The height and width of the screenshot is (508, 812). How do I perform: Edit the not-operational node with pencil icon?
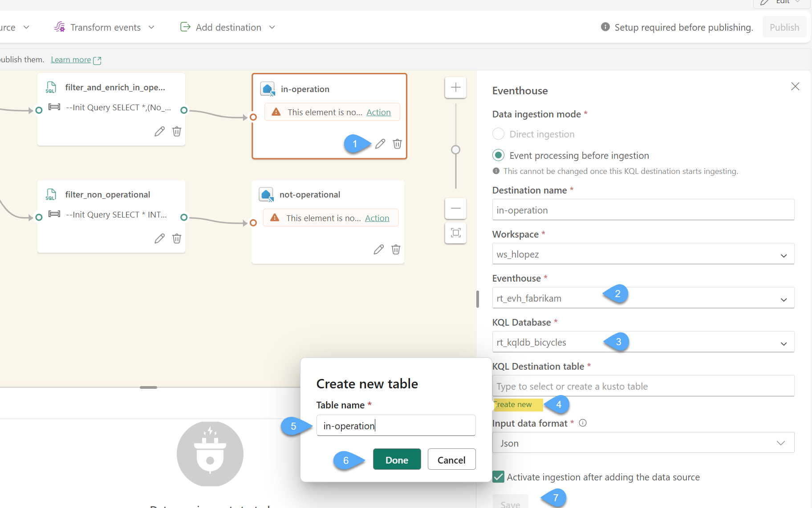(378, 250)
